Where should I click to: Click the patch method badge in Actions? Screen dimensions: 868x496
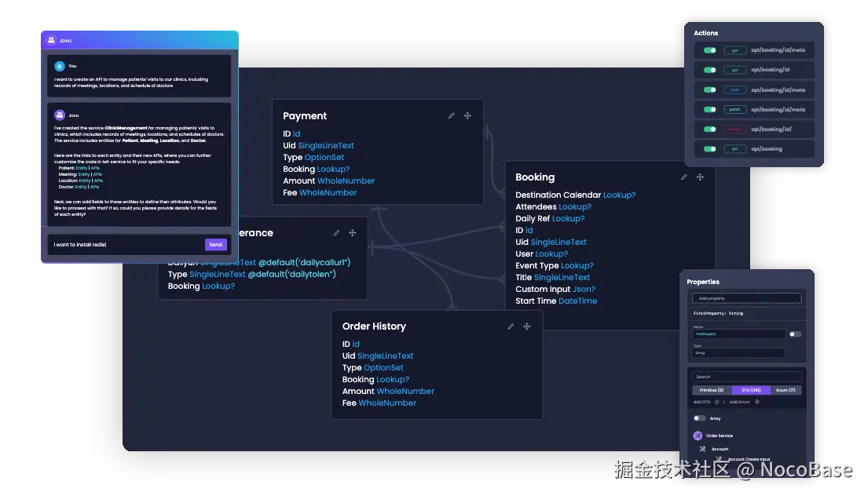(x=734, y=110)
